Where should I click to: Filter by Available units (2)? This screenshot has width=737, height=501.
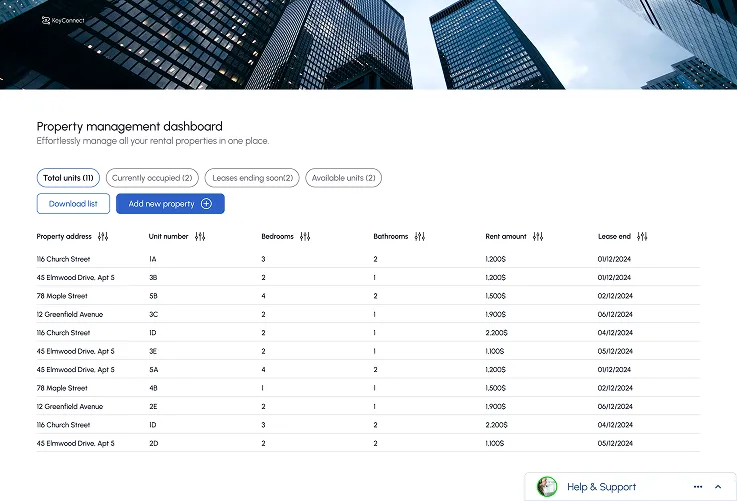(343, 178)
